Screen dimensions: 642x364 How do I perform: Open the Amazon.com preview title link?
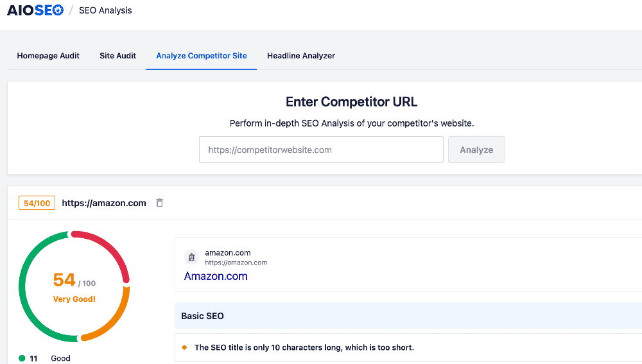click(216, 276)
